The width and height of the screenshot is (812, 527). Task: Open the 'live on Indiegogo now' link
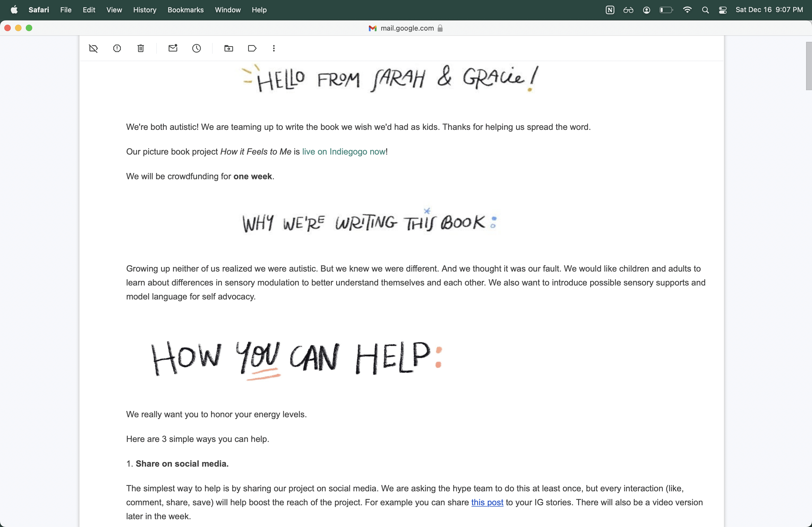[x=343, y=152]
